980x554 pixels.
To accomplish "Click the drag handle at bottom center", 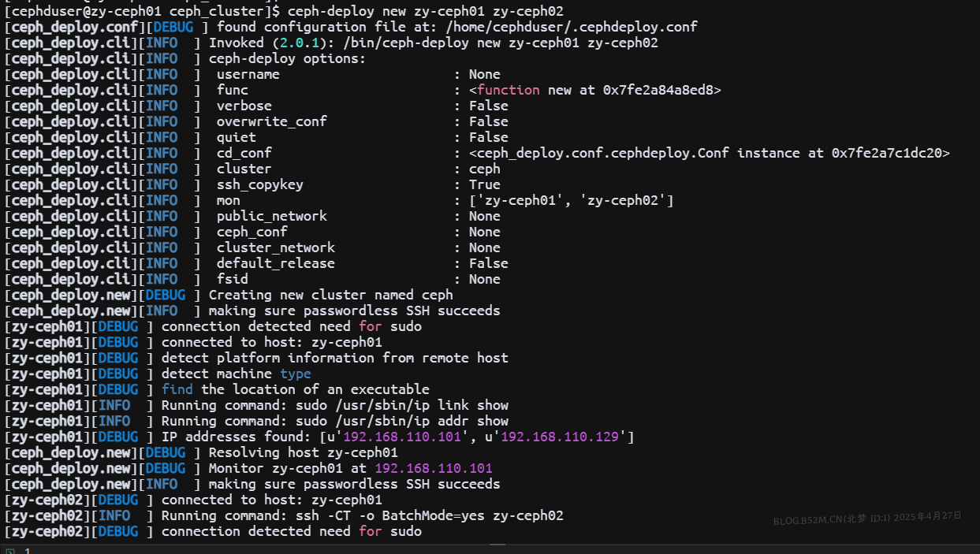I will pos(497,544).
